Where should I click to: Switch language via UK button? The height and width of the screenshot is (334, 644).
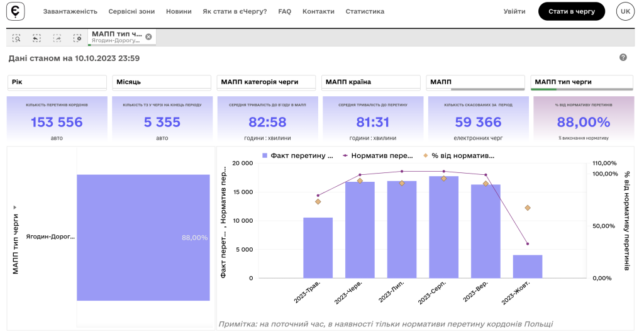[625, 11]
